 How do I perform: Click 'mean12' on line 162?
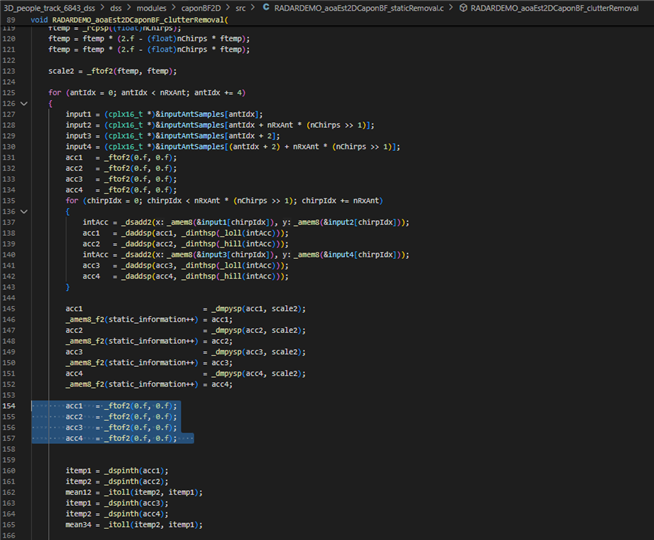coord(78,492)
